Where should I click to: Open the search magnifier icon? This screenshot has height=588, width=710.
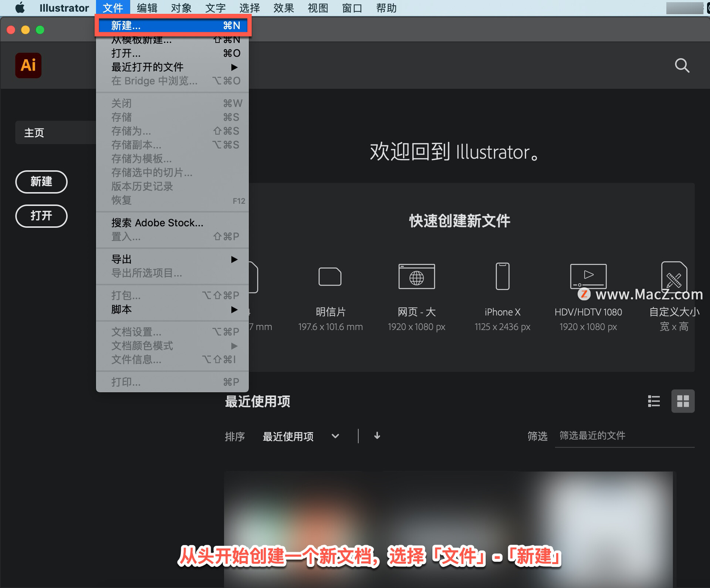pos(682,66)
